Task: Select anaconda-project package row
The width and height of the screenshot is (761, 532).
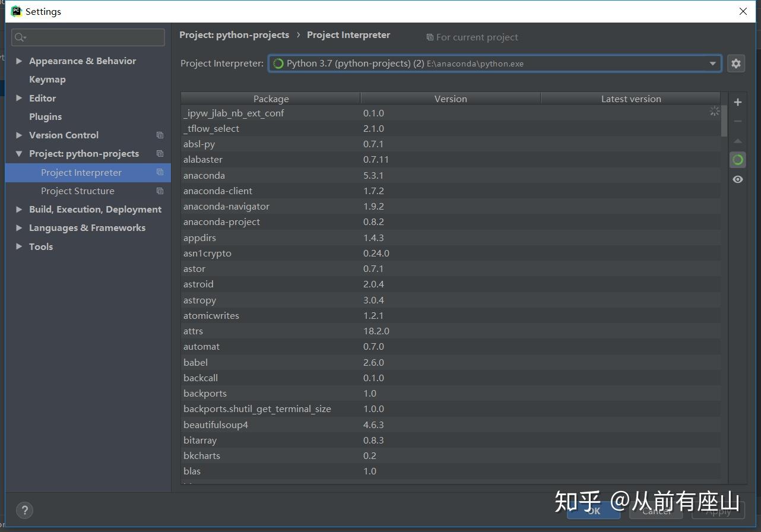Action: click(x=451, y=222)
